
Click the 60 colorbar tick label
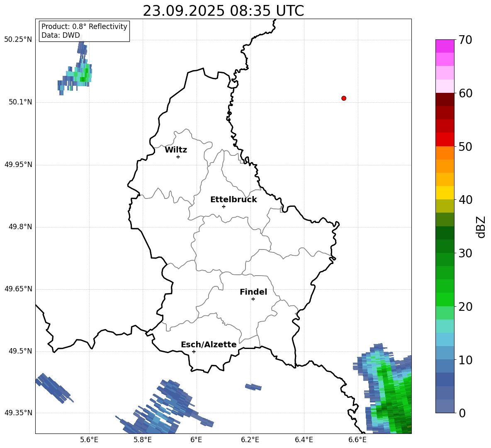pos(465,93)
